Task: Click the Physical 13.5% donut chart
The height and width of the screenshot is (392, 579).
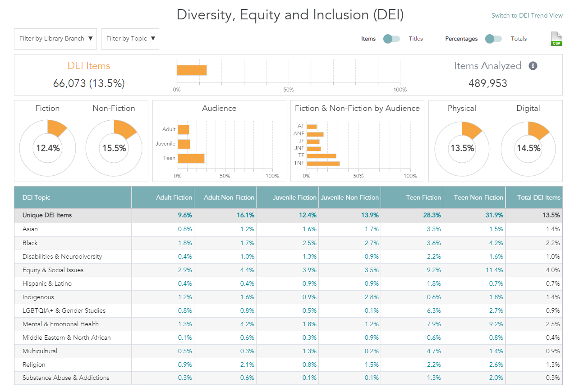Action: pyautogui.click(x=462, y=148)
